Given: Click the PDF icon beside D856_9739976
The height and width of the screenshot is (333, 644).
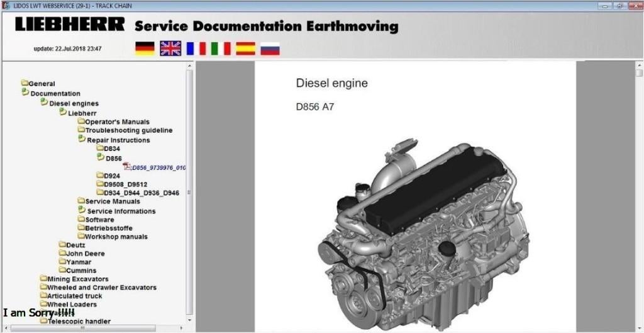Looking at the screenshot, I should click(127, 167).
